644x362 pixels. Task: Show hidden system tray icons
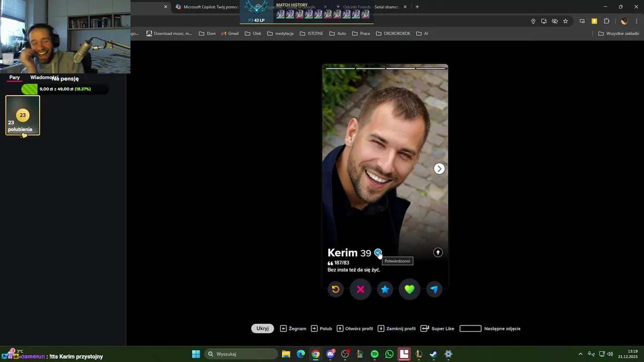pos(580,354)
